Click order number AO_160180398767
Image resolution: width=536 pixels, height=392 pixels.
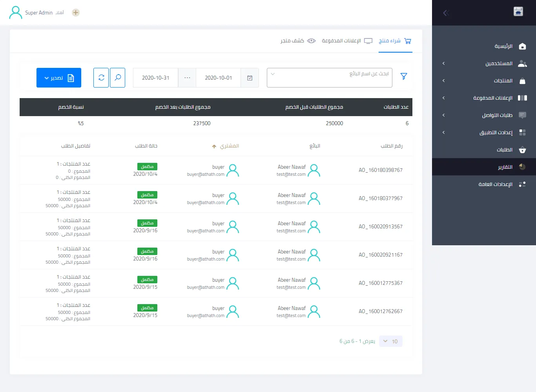coord(380,170)
